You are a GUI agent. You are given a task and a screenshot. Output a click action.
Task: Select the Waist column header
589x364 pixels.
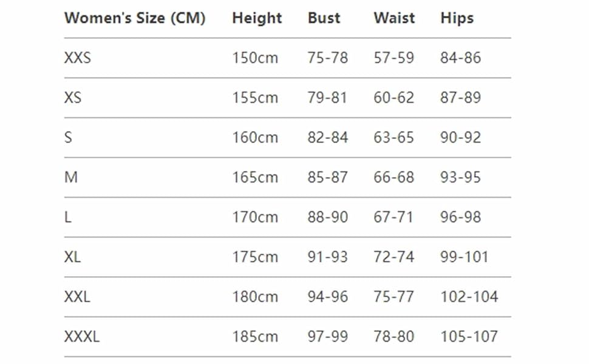tap(394, 18)
